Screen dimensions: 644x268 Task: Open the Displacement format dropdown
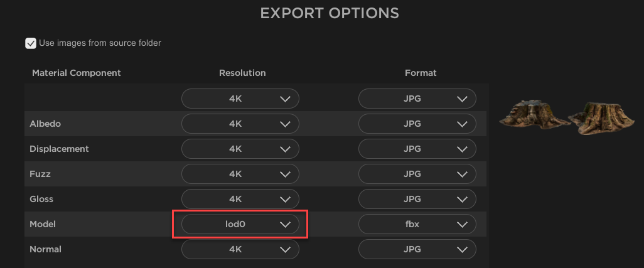(417, 149)
